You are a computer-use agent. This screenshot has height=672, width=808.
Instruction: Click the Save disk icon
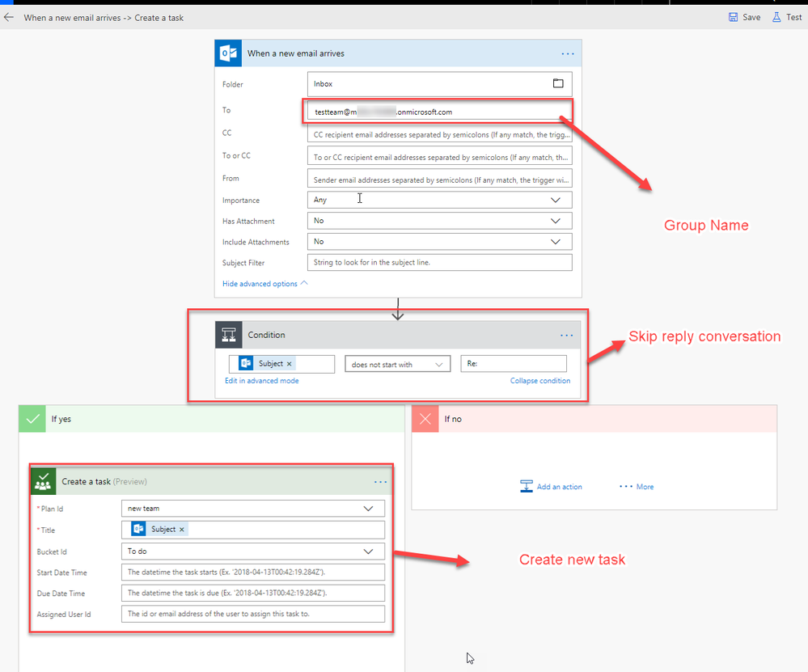tap(733, 17)
